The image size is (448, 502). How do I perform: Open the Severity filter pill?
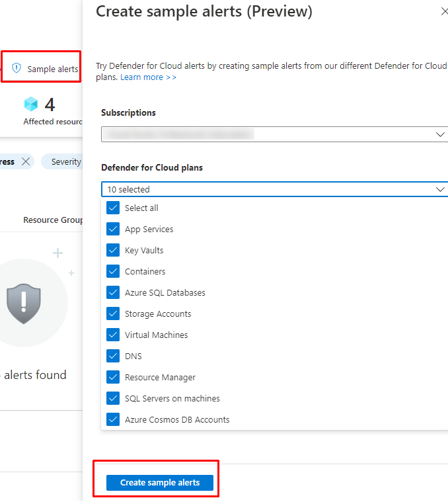(65, 161)
